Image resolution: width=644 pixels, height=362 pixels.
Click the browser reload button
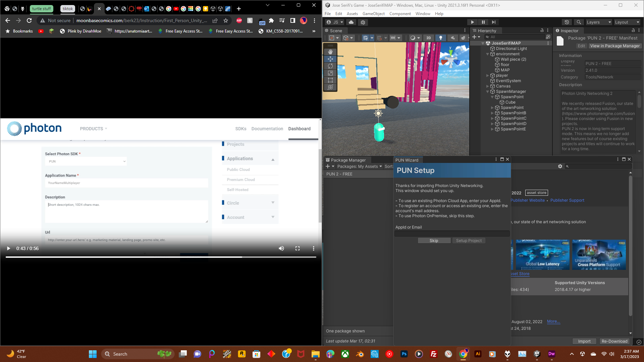[x=29, y=20]
